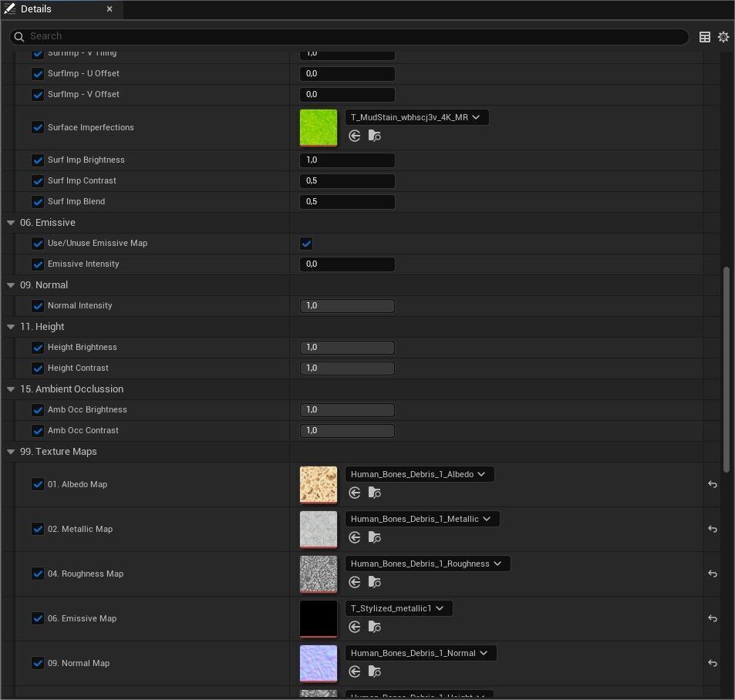This screenshot has width=735, height=700.
Task: Use selected asset for Normal Map
Action: click(x=355, y=672)
